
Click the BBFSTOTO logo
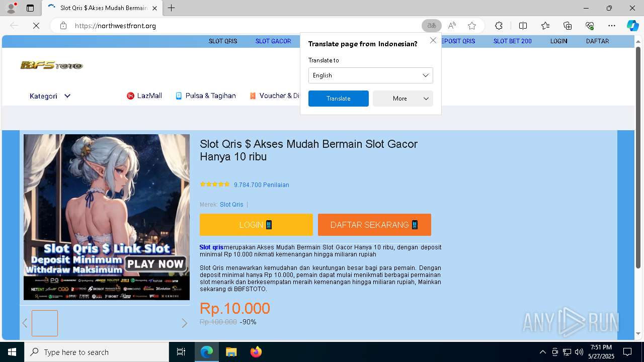[51, 65]
